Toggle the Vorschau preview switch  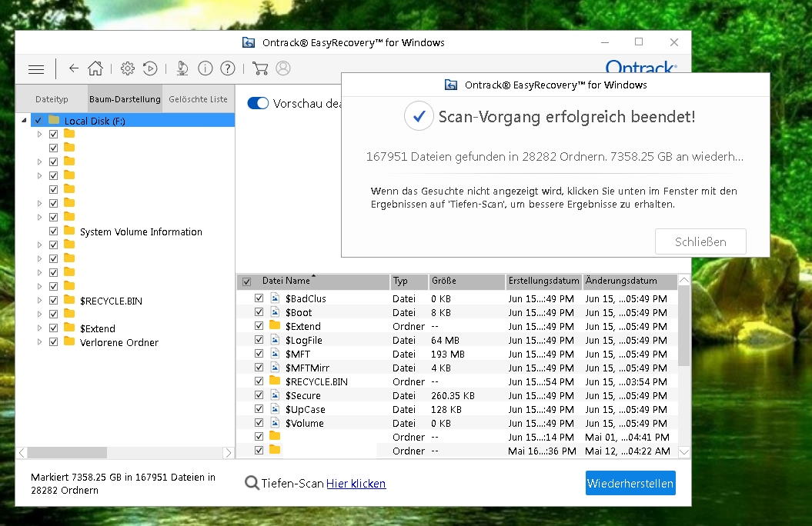point(258,104)
